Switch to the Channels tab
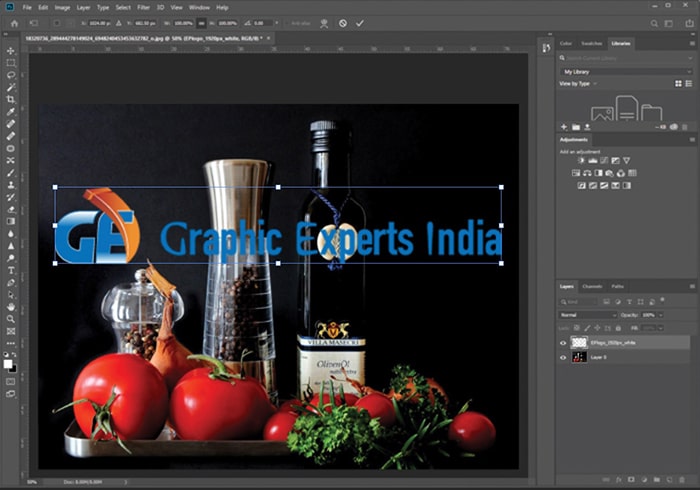700x490 pixels. (x=592, y=287)
